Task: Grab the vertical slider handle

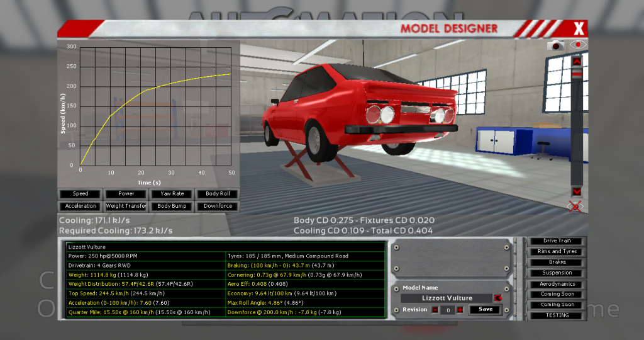Action: [577, 74]
